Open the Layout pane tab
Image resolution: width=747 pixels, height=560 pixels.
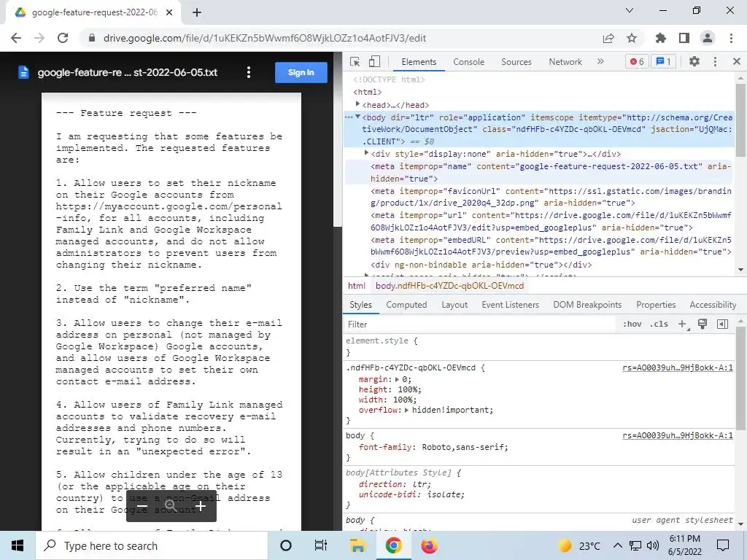[x=454, y=305]
